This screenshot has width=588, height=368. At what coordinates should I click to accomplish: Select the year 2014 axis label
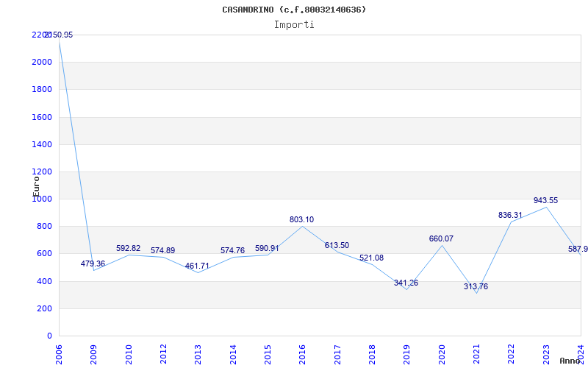233,354
